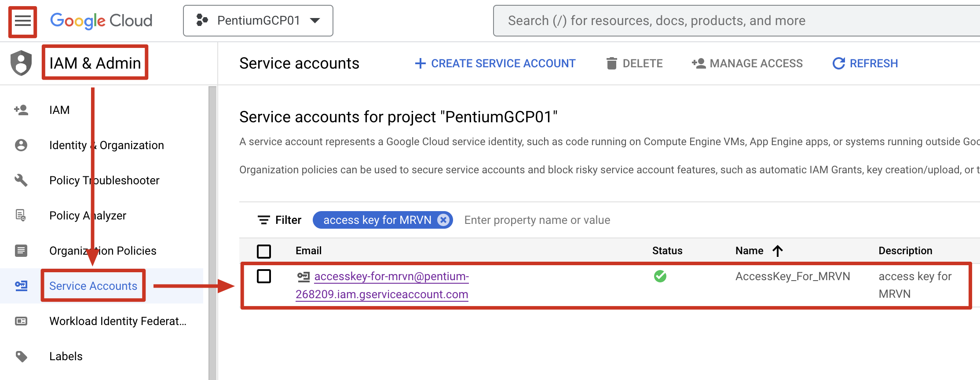Screen dimensions: 980x380
Task: Sort by the Status column header
Action: 667,251
